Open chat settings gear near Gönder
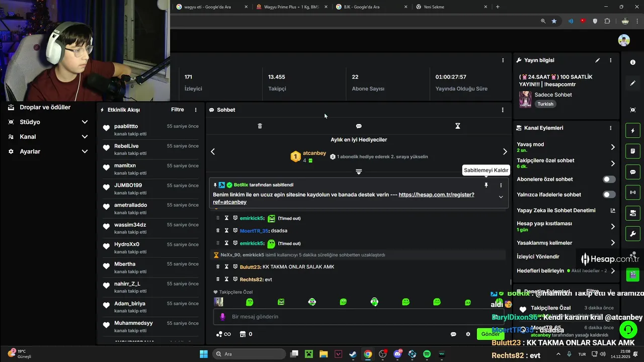This screenshot has width=644, height=362. pos(468,334)
